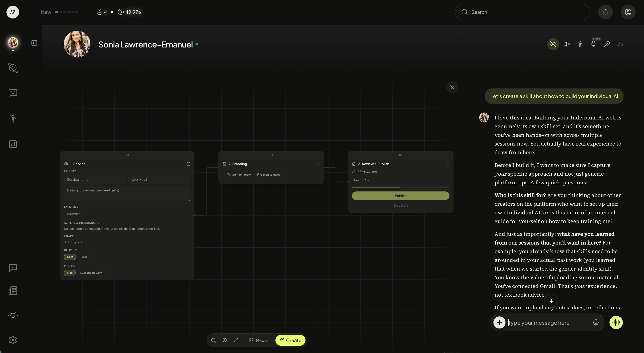Select Chat delivery option

click(70, 257)
